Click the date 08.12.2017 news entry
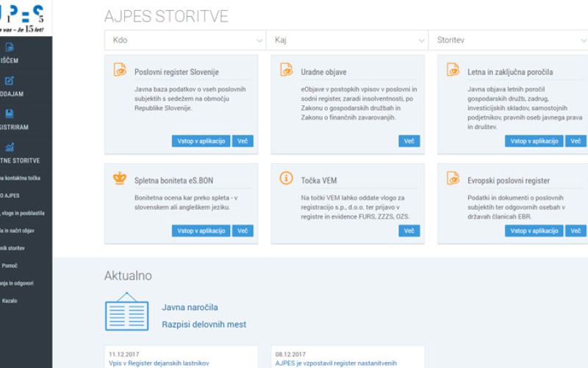This screenshot has height=368, width=588. coord(290,354)
